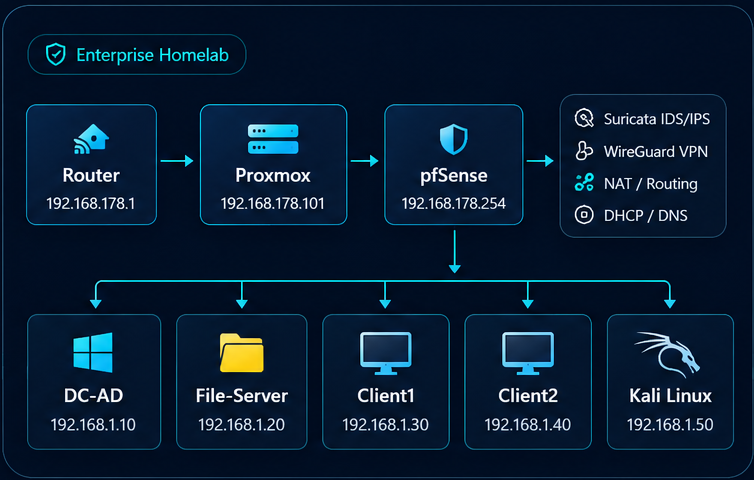Select the Proxmox IP 192.168.178.101
754x480 pixels.
coord(273,203)
